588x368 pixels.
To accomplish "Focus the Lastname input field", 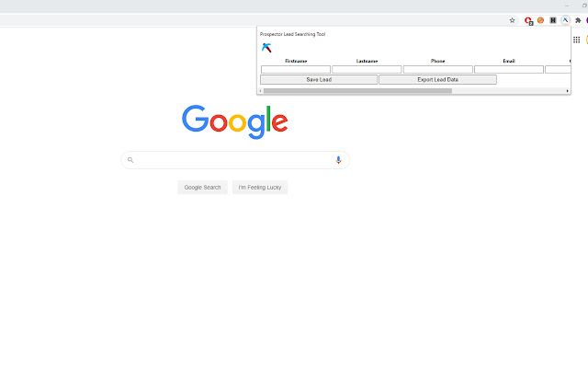I will coord(367,70).
